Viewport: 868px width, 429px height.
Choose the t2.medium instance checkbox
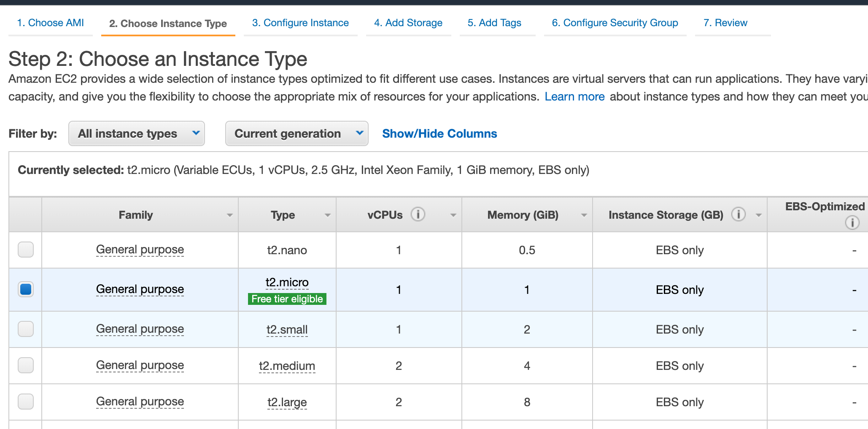coord(26,365)
